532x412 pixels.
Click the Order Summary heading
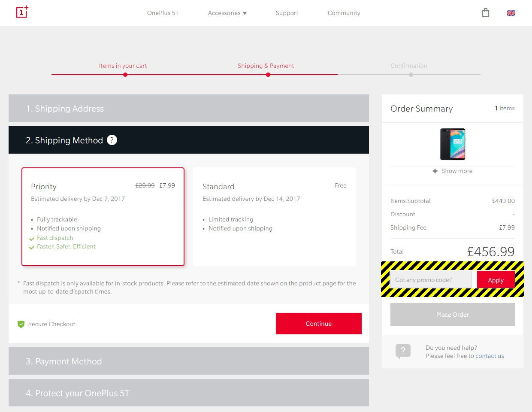pyautogui.click(x=421, y=109)
